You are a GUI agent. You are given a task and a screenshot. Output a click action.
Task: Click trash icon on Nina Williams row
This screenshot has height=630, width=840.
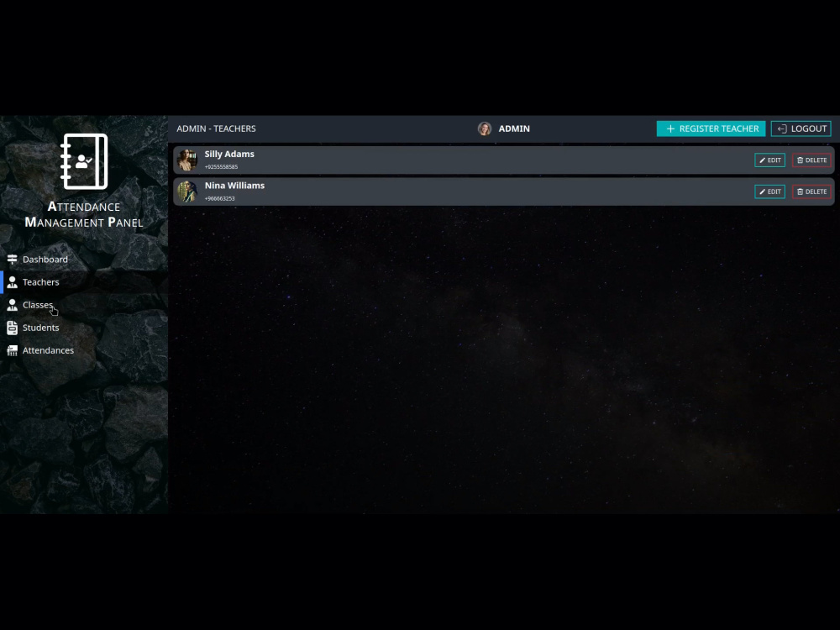(800, 192)
